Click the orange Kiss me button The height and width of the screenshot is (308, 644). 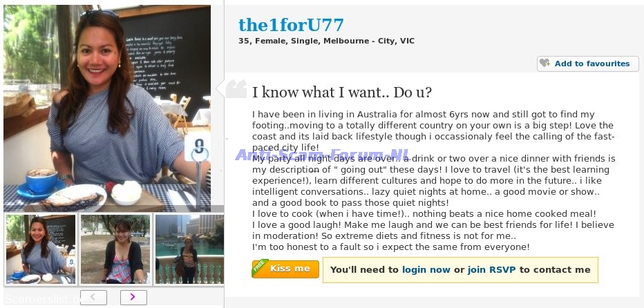tap(285, 269)
